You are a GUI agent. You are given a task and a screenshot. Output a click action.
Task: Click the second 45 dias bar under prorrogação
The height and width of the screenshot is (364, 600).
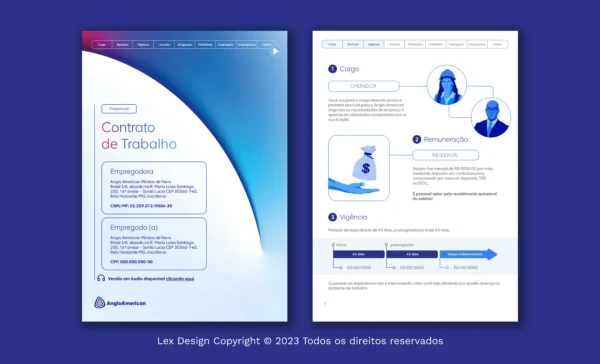tap(412, 255)
